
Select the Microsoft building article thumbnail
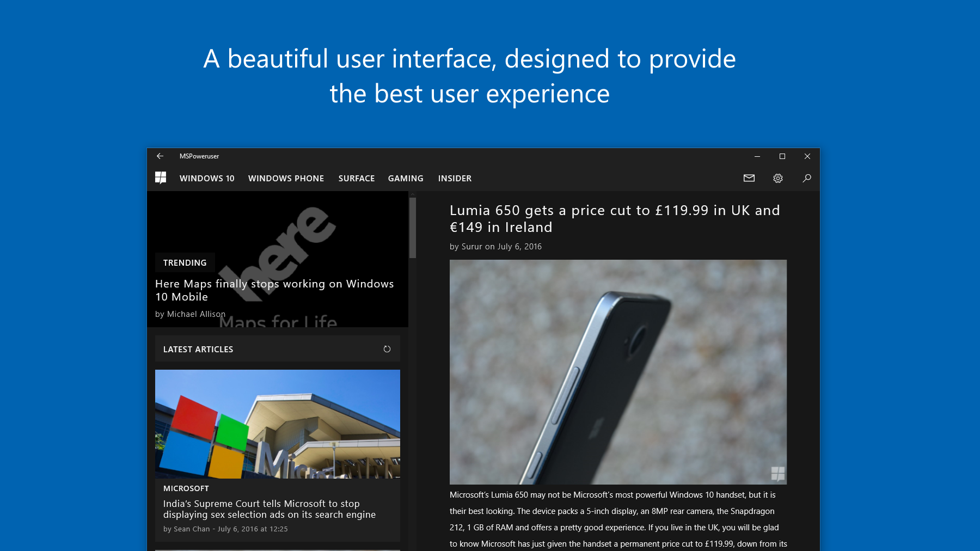tap(278, 424)
